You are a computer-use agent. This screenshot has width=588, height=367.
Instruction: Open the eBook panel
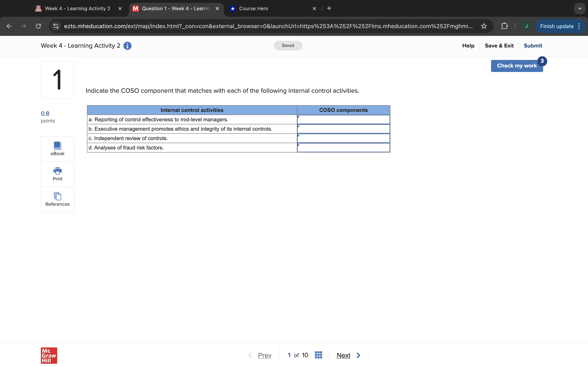tap(57, 148)
